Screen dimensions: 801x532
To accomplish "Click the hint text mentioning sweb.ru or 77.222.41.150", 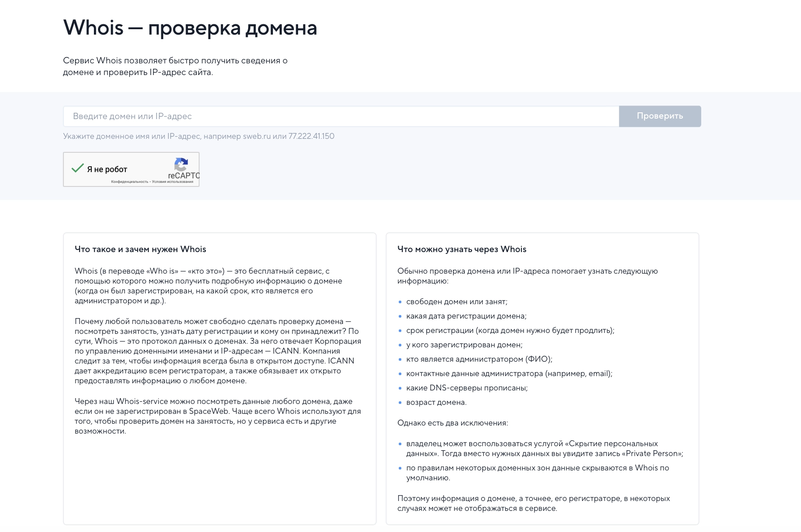I will 199,136.
